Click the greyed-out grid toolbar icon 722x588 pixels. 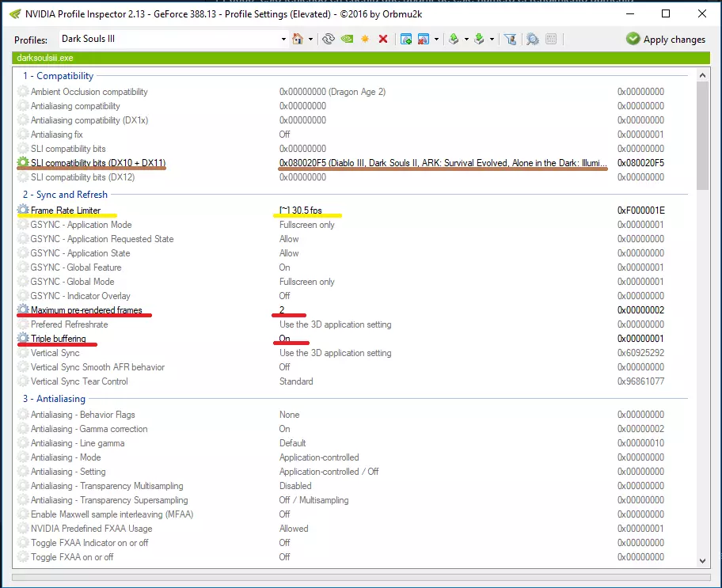pyautogui.click(x=551, y=39)
